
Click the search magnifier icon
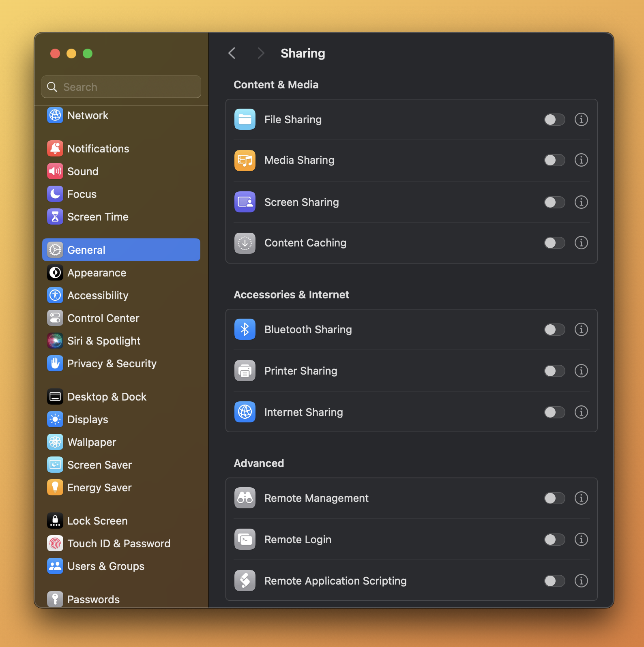(52, 87)
